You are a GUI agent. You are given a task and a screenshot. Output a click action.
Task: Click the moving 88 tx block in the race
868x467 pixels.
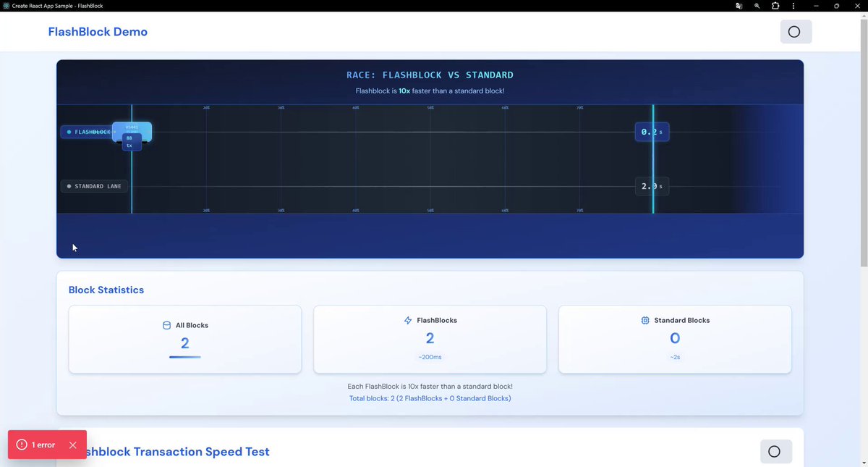pos(132,135)
